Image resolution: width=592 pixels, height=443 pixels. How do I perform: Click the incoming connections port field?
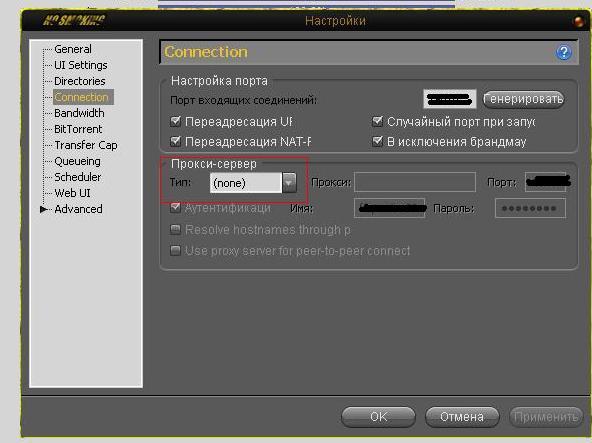pyautogui.click(x=449, y=99)
